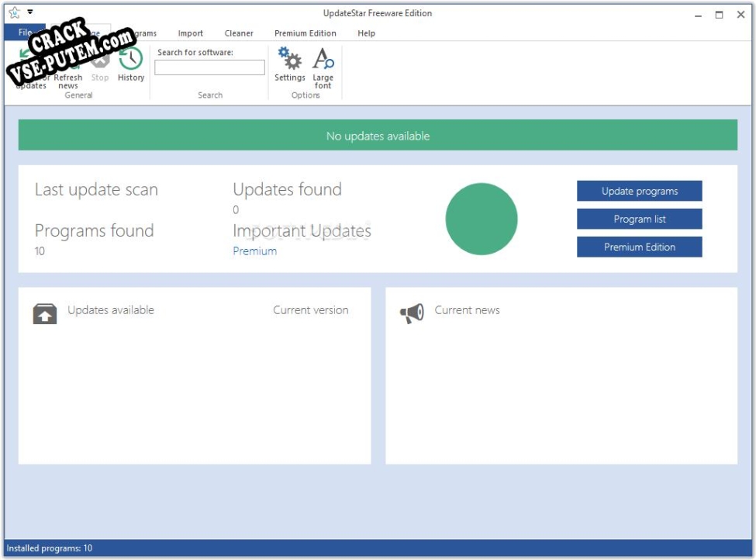Image resolution: width=756 pixels, height=560 pixels.
Task: Click the Installed programs: 10 status text
Action: [x=49, y=548]
